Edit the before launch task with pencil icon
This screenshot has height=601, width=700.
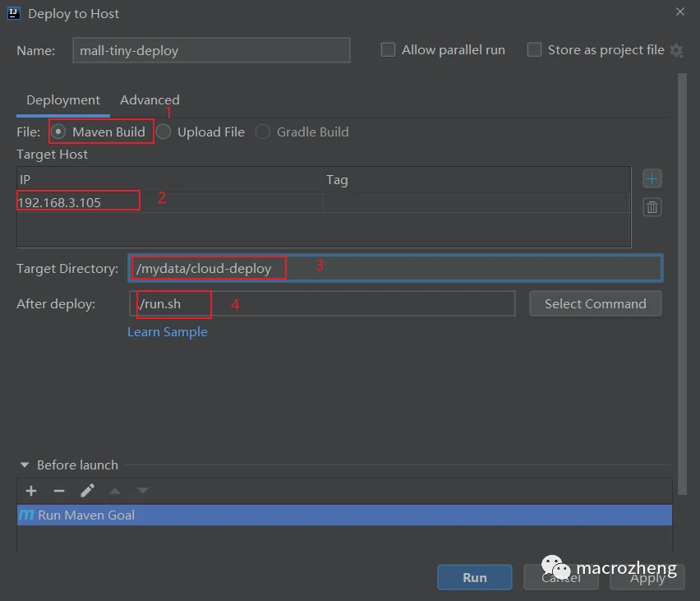click(87, 491)
